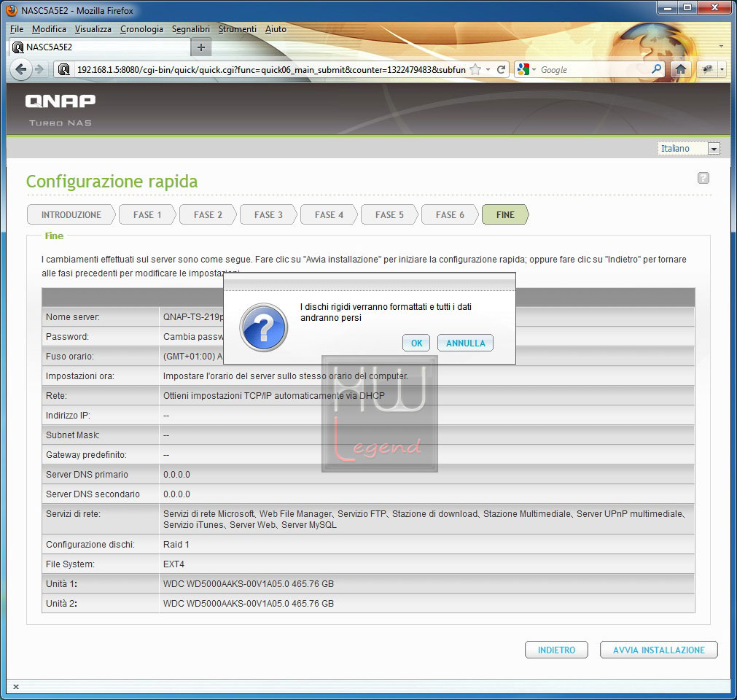Click the QNAP Turbo NAS logo
The width and height of the screenshot is (737, 700).
coord(61,109)
